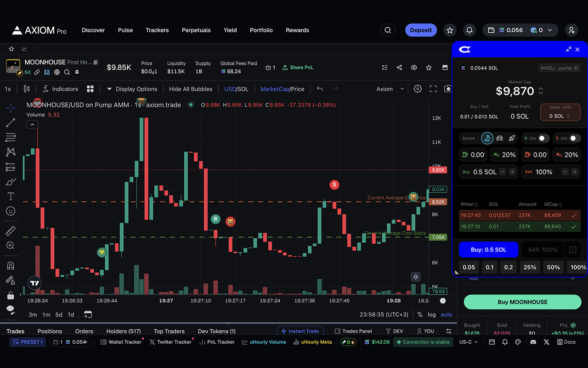Click Hide All Bubbles
The width and height of the screenshot is (588, 368).
(x=191, y=89)
